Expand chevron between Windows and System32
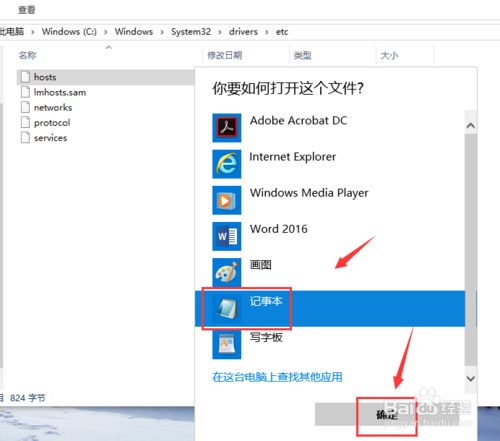 click(x=162, y=32)
